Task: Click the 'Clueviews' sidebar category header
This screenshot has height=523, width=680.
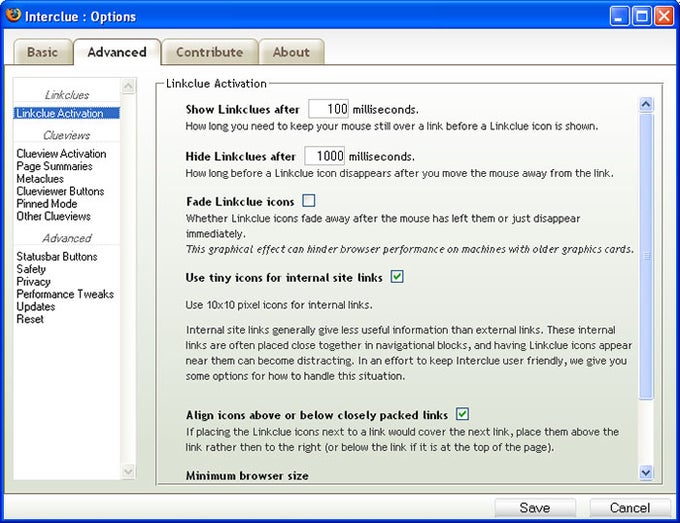Action: coord(67,136)
